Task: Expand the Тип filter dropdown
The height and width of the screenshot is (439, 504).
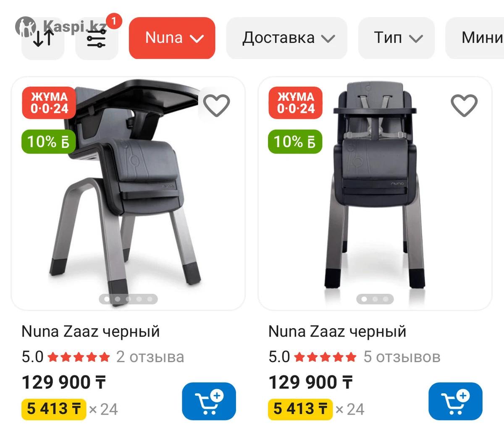Action: click(x=396, y=38)
